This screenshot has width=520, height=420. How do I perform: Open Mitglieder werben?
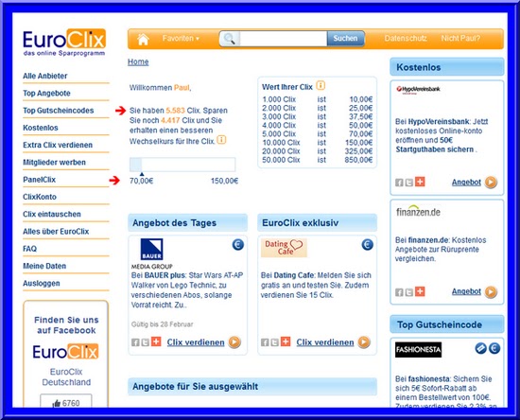[x=55, y=162]
